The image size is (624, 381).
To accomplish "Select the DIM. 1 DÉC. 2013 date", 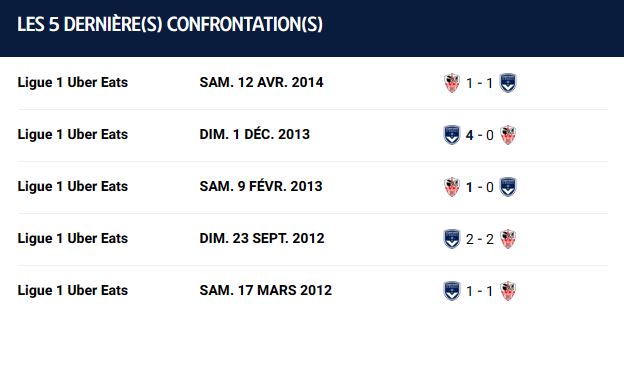I will point(255,134).
